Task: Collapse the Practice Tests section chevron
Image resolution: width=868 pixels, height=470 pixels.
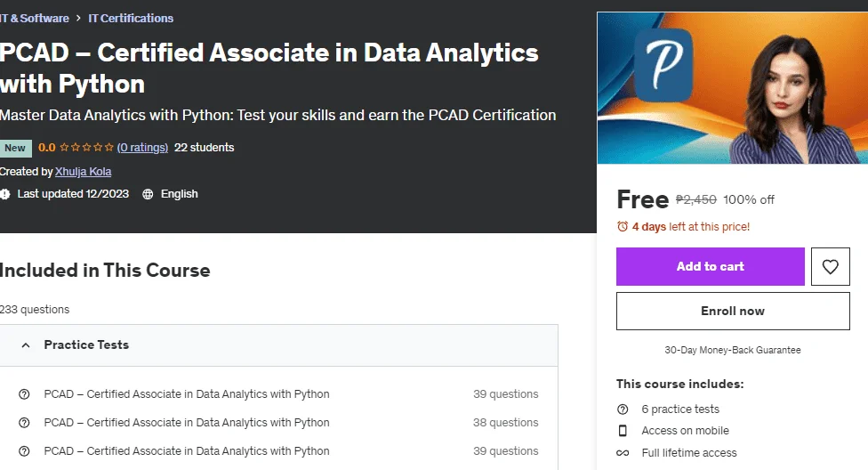Action: 26,344
